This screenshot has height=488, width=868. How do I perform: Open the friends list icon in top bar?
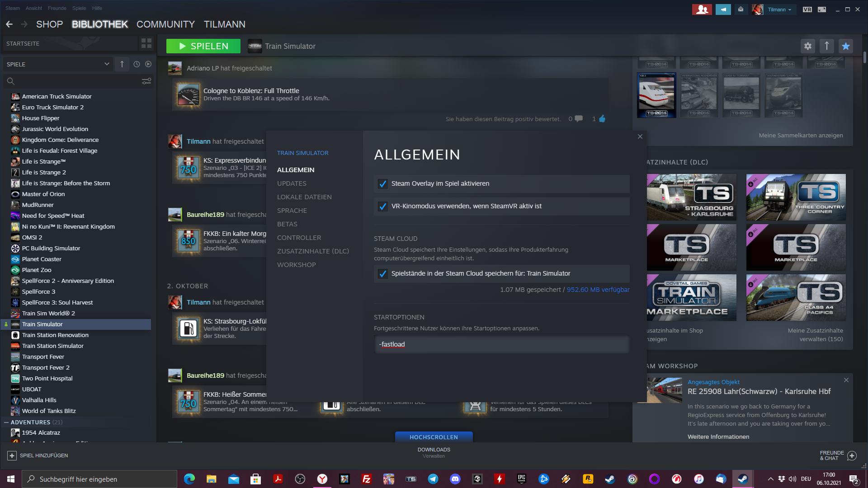tap(702, 9)
